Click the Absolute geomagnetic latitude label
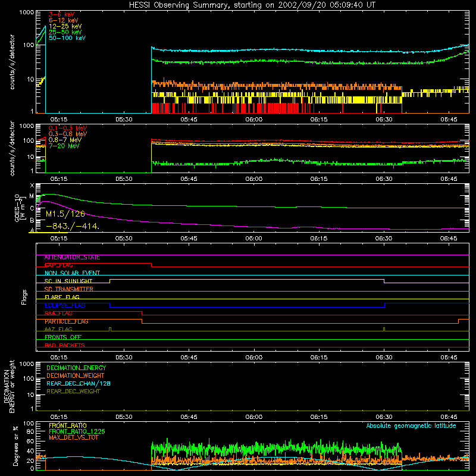Image resolution: width=476 pixels, height=476 pixels. pyautogui.click(x=411, y=426)
